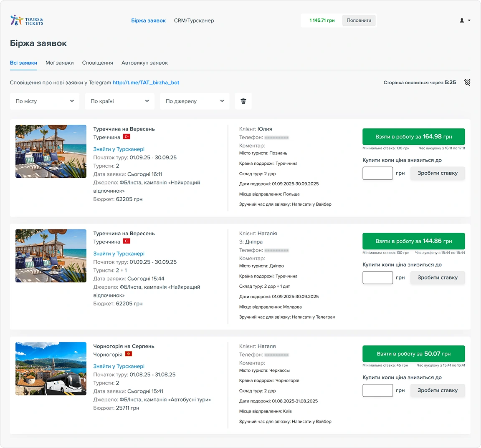This screenshot has width=481, height=448.
Task: Open CRM/Турсканер in the top navigation
Action: pos(194,20)
